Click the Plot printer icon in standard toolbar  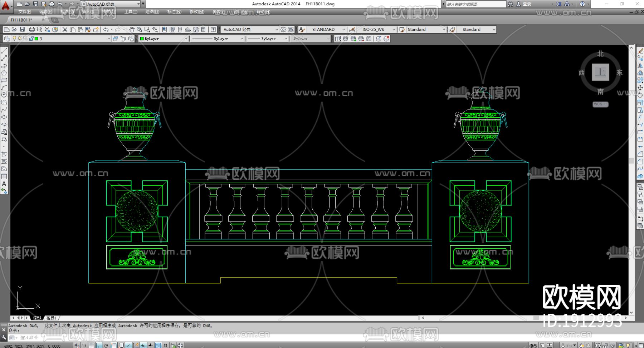point(32,30)
